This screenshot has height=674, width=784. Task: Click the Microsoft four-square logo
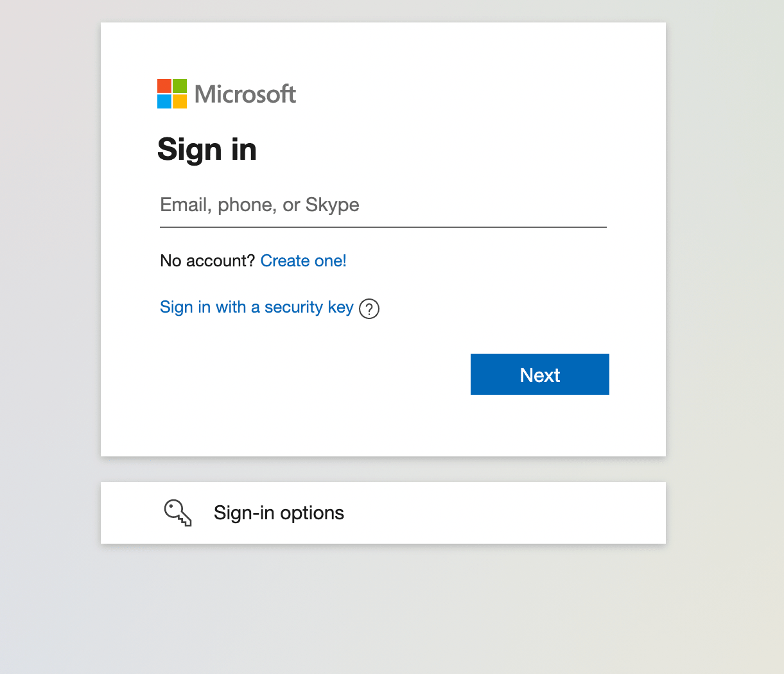pyautogui.click(x=172, y=94)
